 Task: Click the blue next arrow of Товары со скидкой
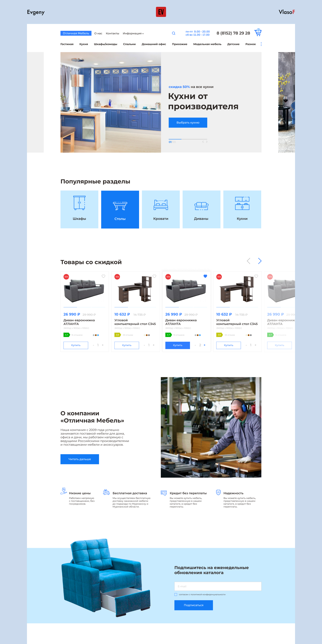click(260, 261)
